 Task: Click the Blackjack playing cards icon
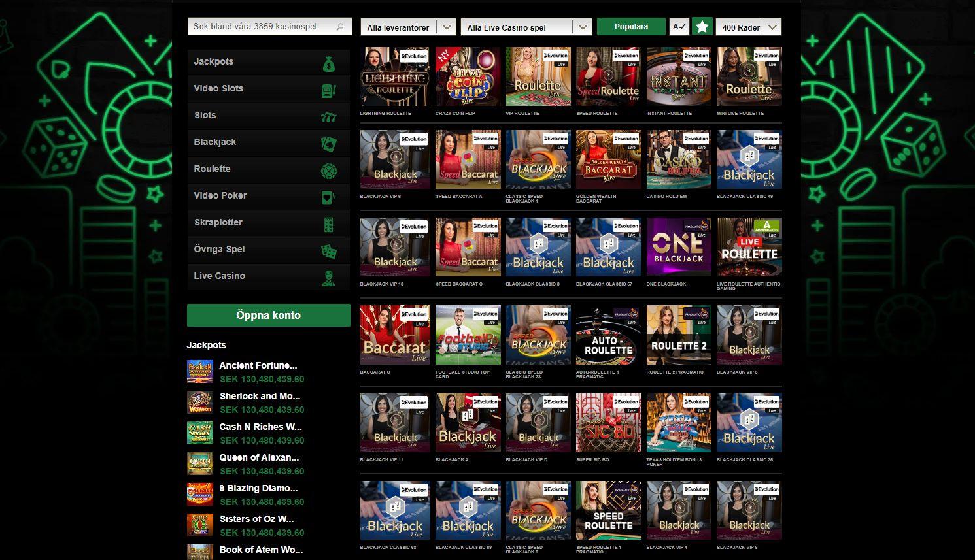330,142
